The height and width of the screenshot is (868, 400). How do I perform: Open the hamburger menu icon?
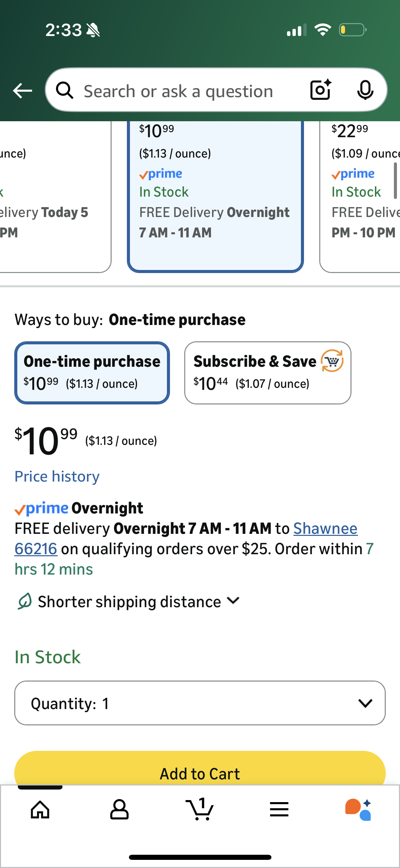279,810
